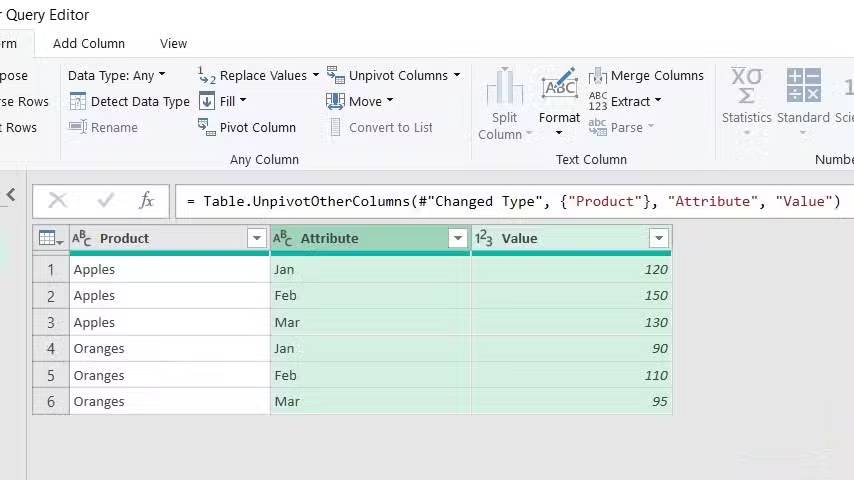Click the Standard calculations icon
Image resolution: width=854 pixels, height=480 pixels.
803,86
